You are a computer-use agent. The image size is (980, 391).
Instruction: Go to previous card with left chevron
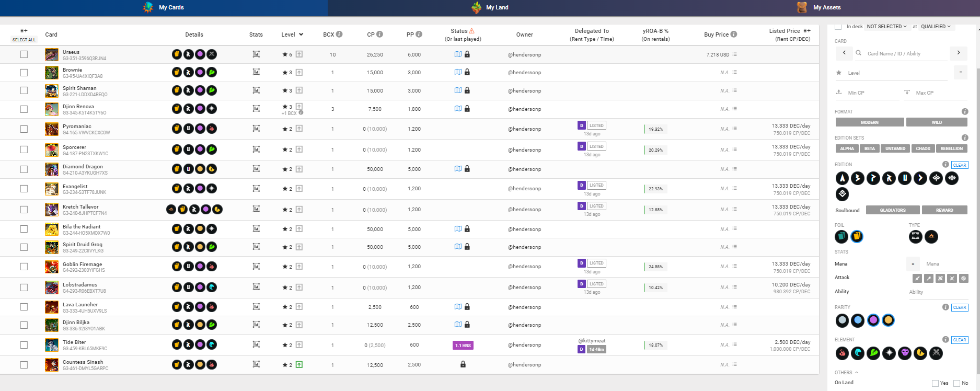click(844, 53)
